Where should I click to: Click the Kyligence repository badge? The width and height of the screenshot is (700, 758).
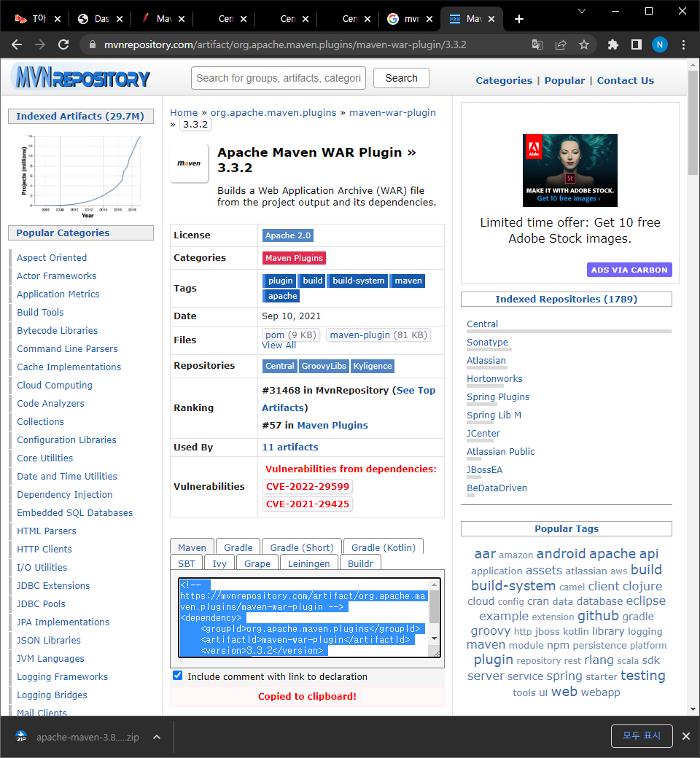click(x=373, y=366)
